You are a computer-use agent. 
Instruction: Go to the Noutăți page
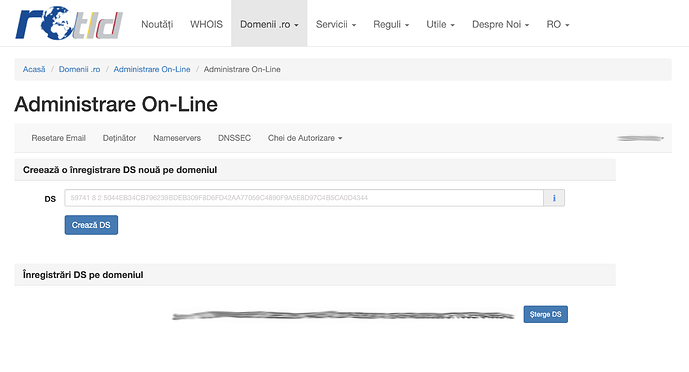157,25
